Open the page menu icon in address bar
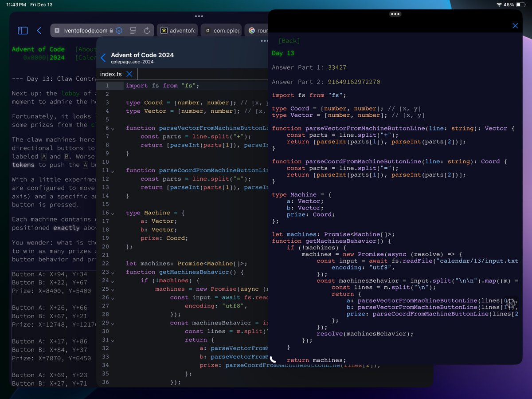Viewport: 532px width, 399px height. pyautogui.click(x=133, y=31)
